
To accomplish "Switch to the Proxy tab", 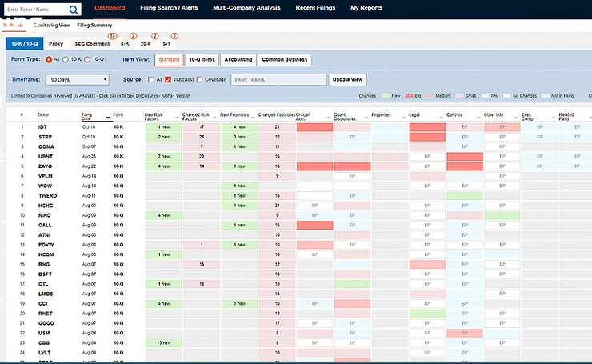I will tap(56, 43).
